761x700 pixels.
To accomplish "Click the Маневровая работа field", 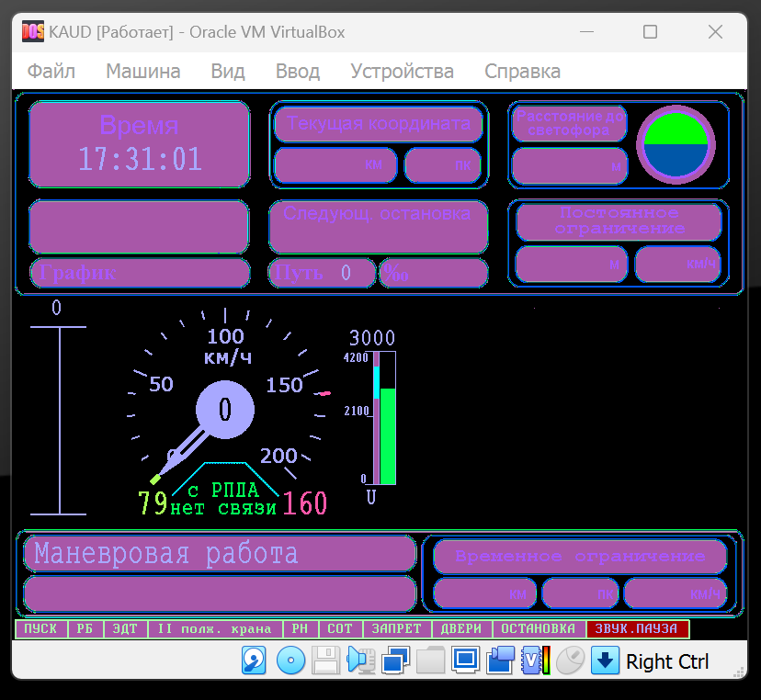I will (220, 554).
